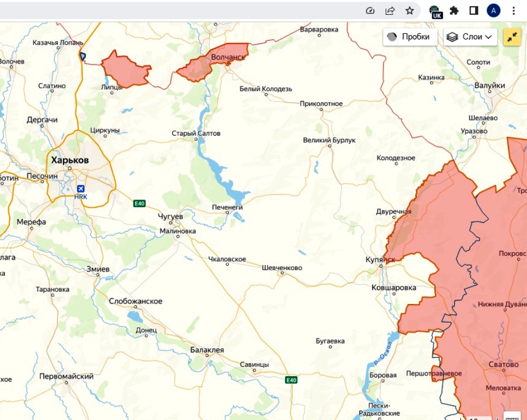The width and height of the screenshot is (527, 420).
Task: Select the Колодезное label
Action: (x=396, y=157)
